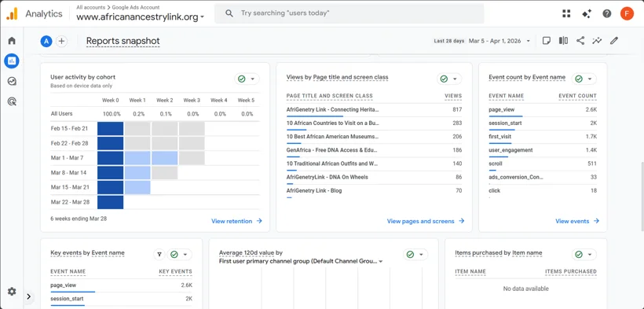
Task: Click the Feb 15 - Feb 21 Week 0 cohort cell
Action: (x=111, y=128)
